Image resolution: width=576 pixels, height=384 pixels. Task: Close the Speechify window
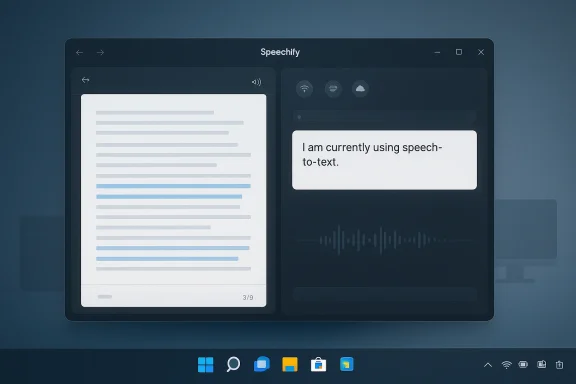pos(481,52)
